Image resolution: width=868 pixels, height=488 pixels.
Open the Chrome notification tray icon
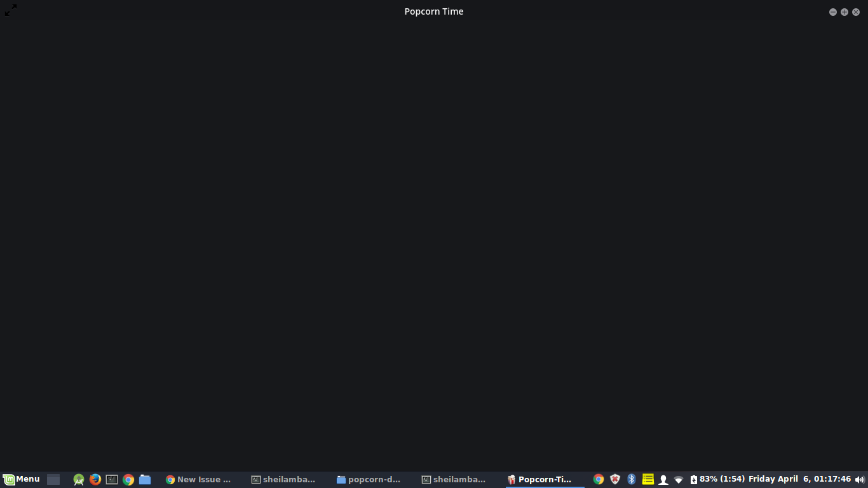[x=598, y=479]
